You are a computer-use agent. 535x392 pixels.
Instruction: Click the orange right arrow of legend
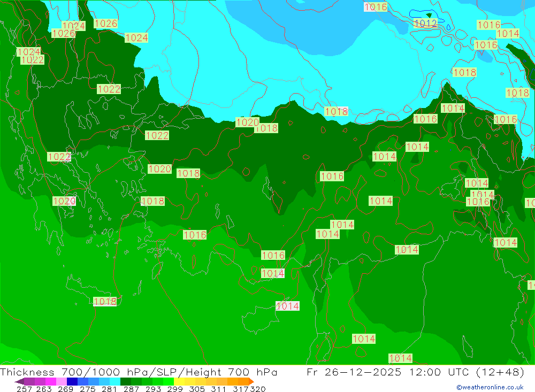[x=251, y=381]
